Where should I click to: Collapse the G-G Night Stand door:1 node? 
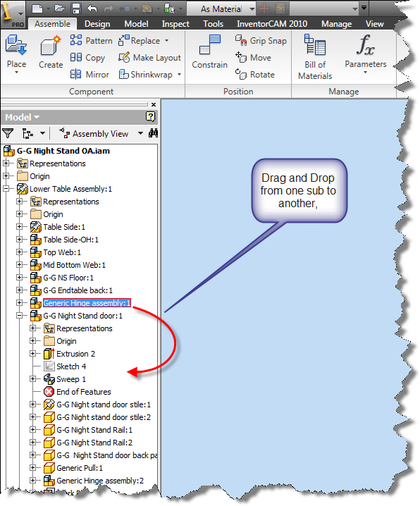coord(19,316)
